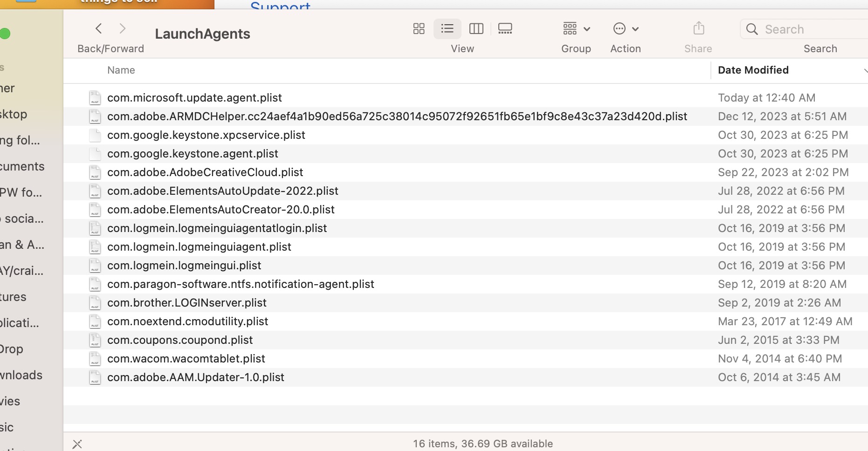Sort by Name column header
This screenshot has height=451, width=868.
121,70
